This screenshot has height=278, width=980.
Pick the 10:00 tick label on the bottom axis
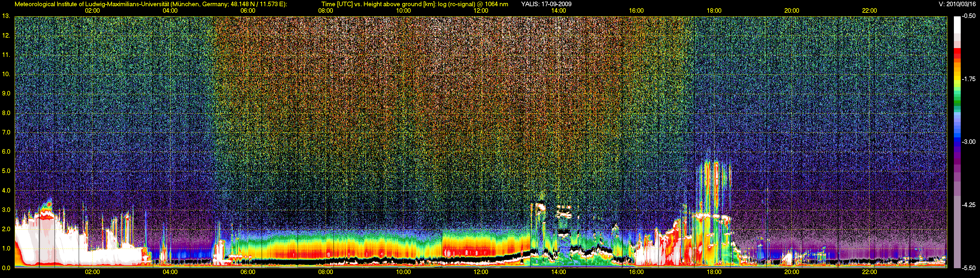click(403, 272)
